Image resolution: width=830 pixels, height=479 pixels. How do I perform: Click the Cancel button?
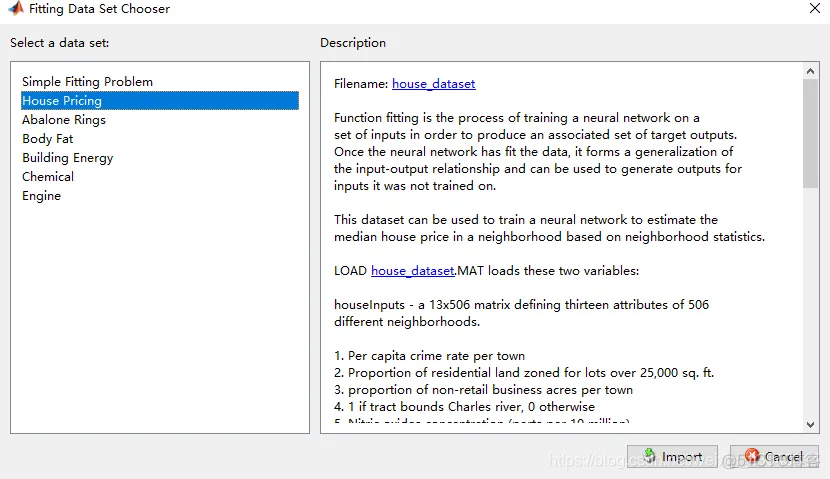click(x=774, y=456)
